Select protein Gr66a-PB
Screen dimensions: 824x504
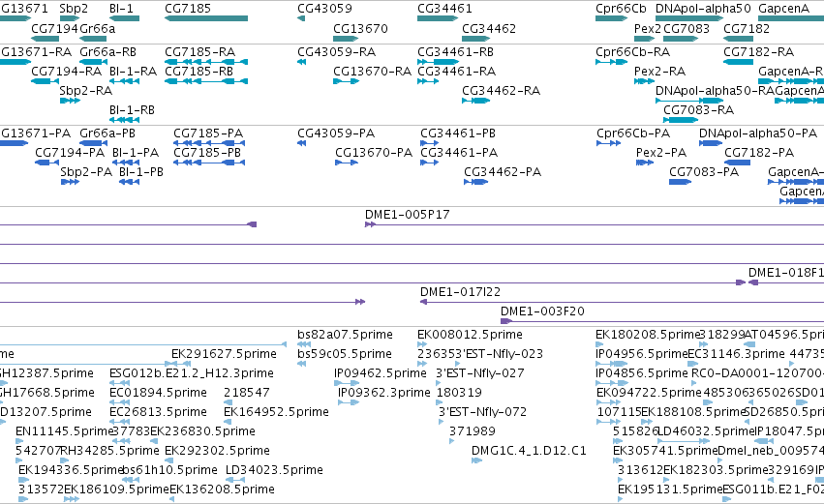click(107, 133)
